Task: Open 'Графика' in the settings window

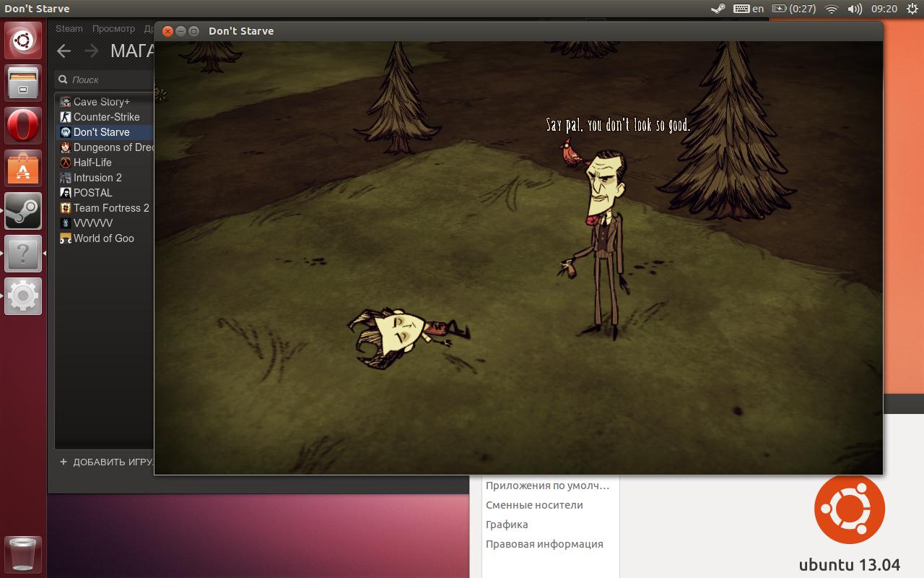Action: [x=507, y=525]
